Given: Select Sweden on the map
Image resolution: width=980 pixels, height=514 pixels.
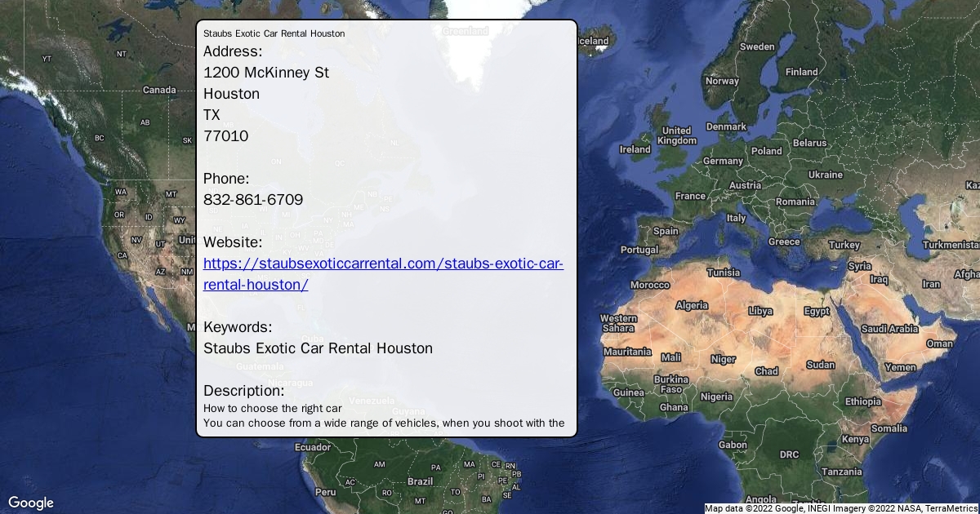Looking at the screenshot, I should [757, 47].
